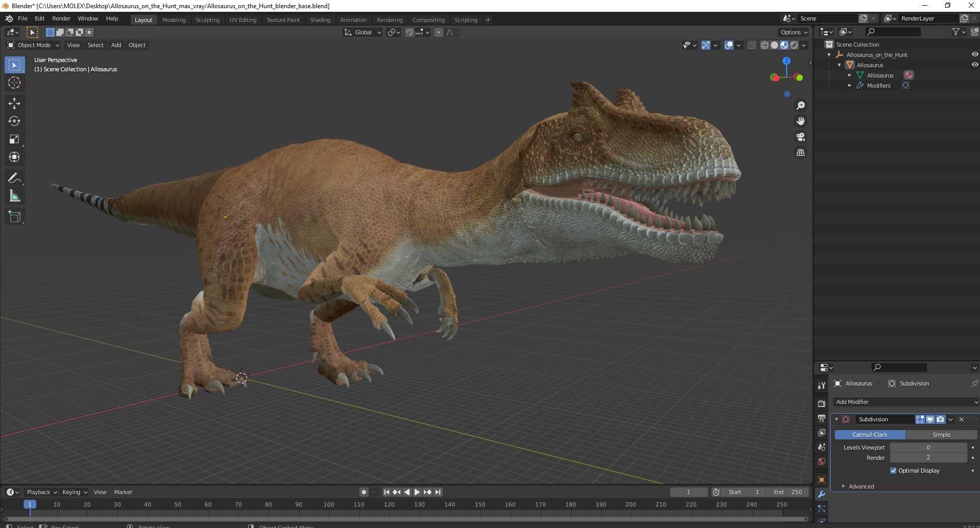Open the Object Mode dropdown
This screenshot has width=980, height=528.
pyautogui.click(x=33, y=45)
